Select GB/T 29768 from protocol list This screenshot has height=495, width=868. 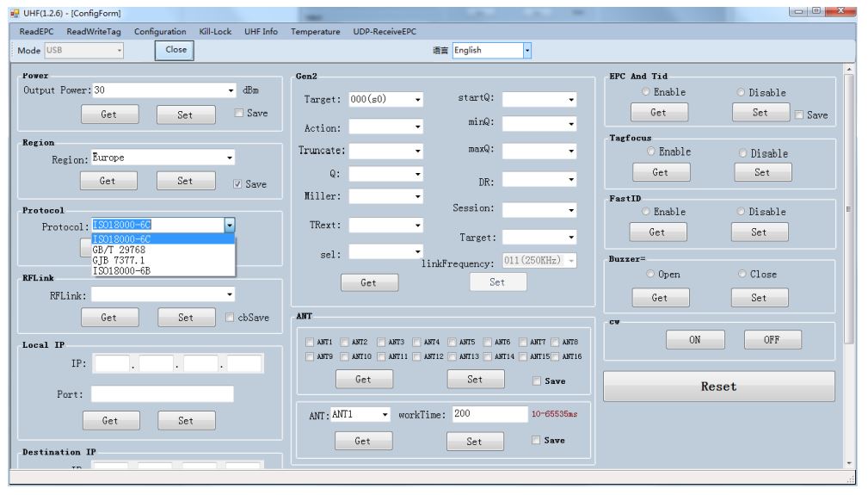coord(119,250)
